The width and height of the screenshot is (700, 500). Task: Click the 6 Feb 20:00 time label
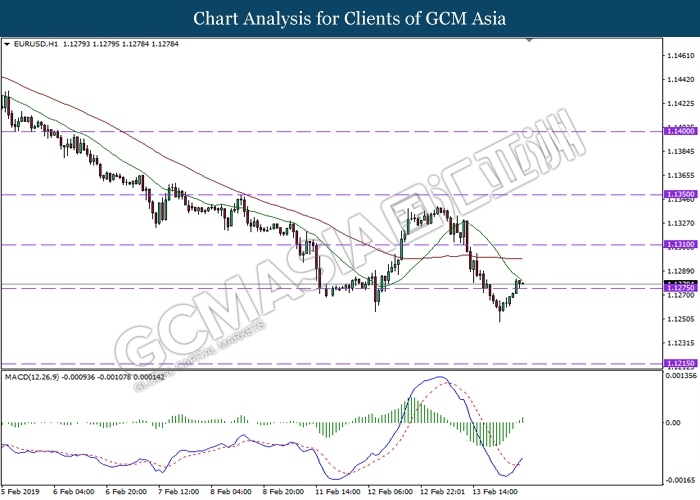pyautogui.click(x=126, y=492)
